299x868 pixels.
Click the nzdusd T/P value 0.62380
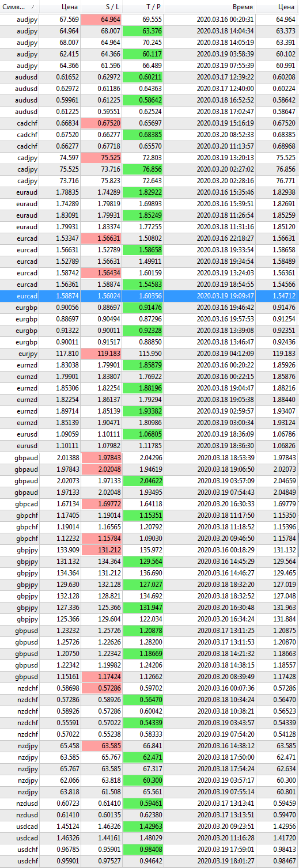tap(150, 814)
